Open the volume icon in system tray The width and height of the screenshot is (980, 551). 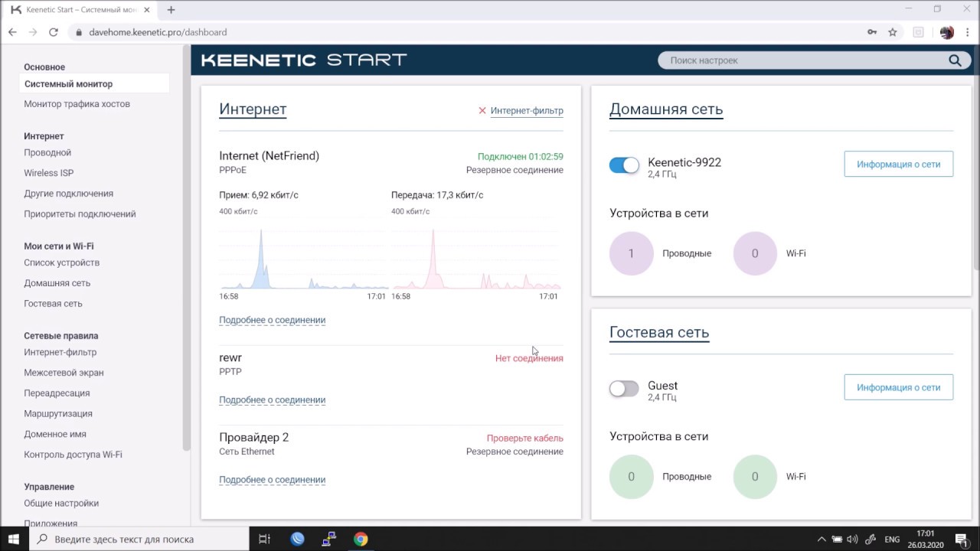coord(853,540)
